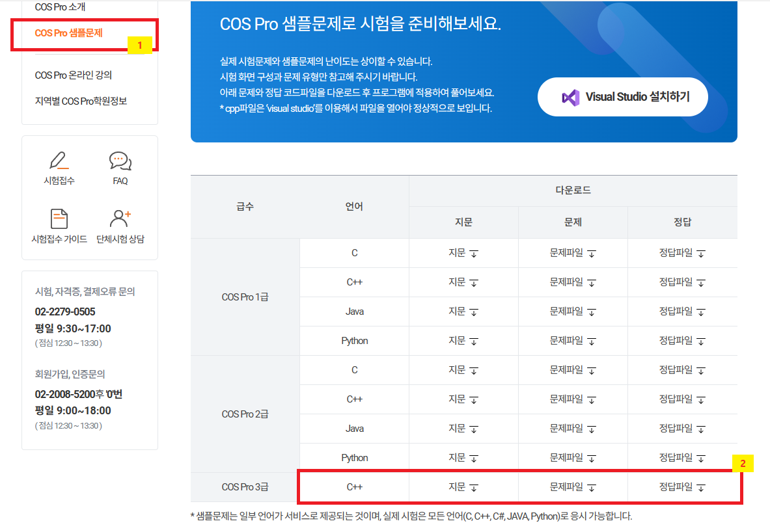Open the 단체시험 상담 person icon
Viewport: 770px width, 532px height.
(120, 219)
